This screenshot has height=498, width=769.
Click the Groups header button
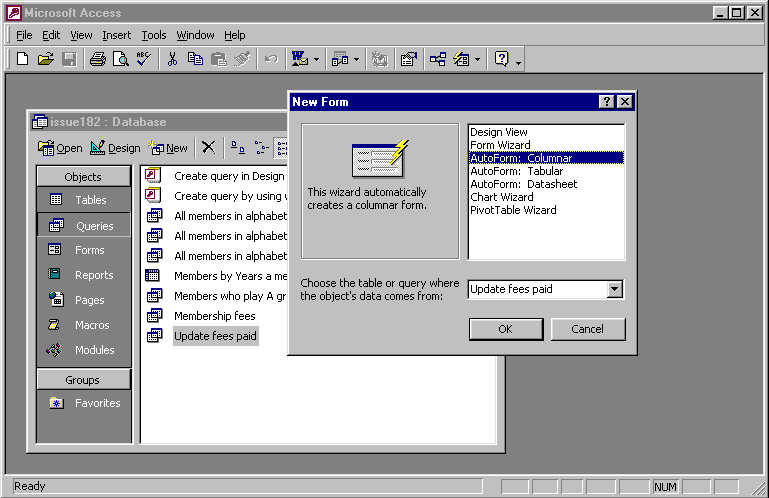tap(83, 380)
